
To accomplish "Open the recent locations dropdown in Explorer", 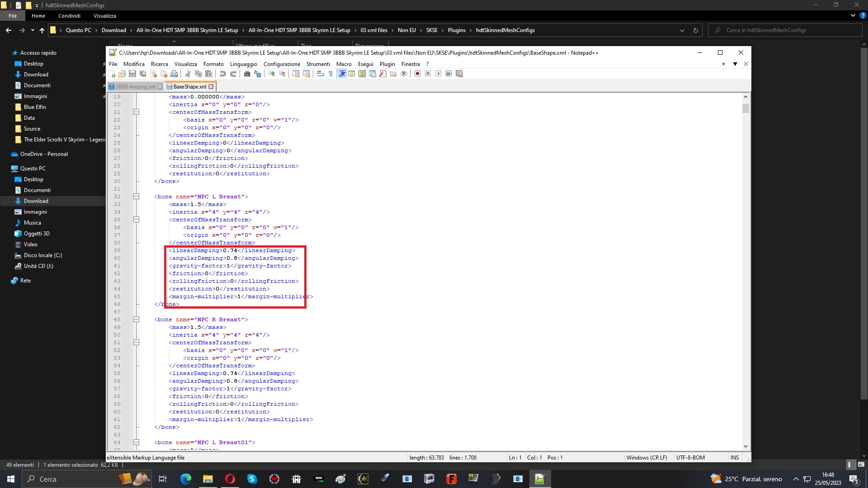I will click(x=33, y=30).
